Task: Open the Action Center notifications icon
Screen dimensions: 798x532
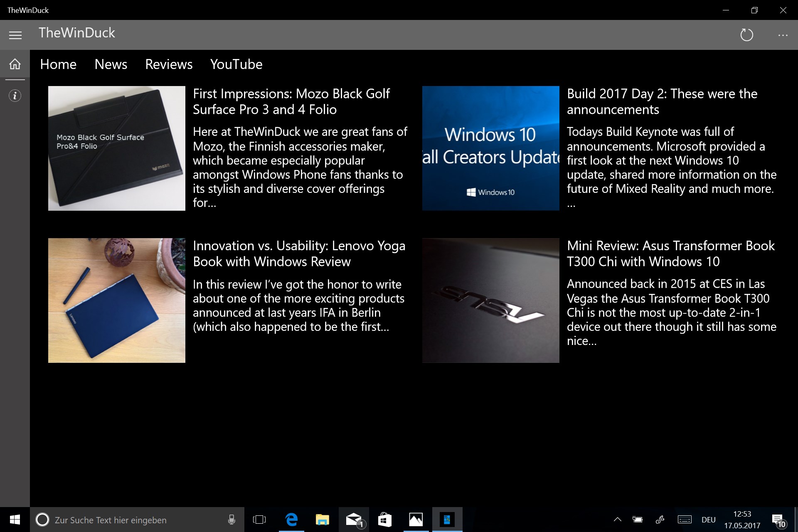Action: (x=778, y=520)
